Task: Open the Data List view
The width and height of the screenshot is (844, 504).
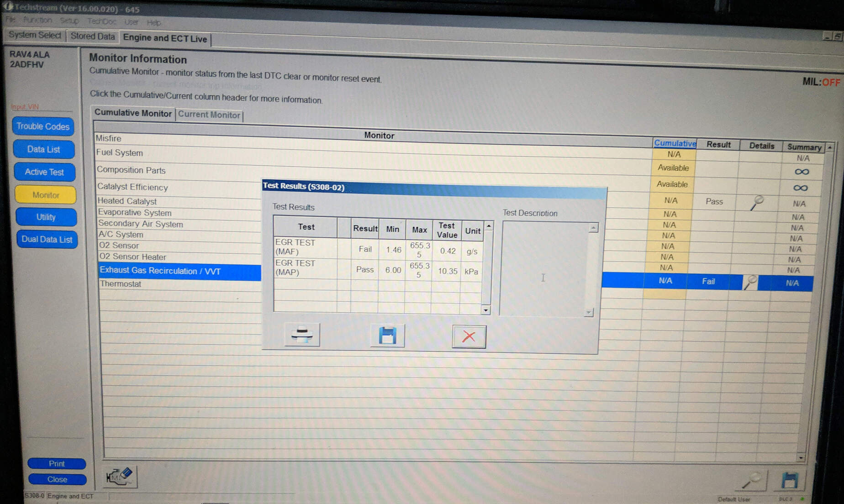Action: (x=44, y=149)
